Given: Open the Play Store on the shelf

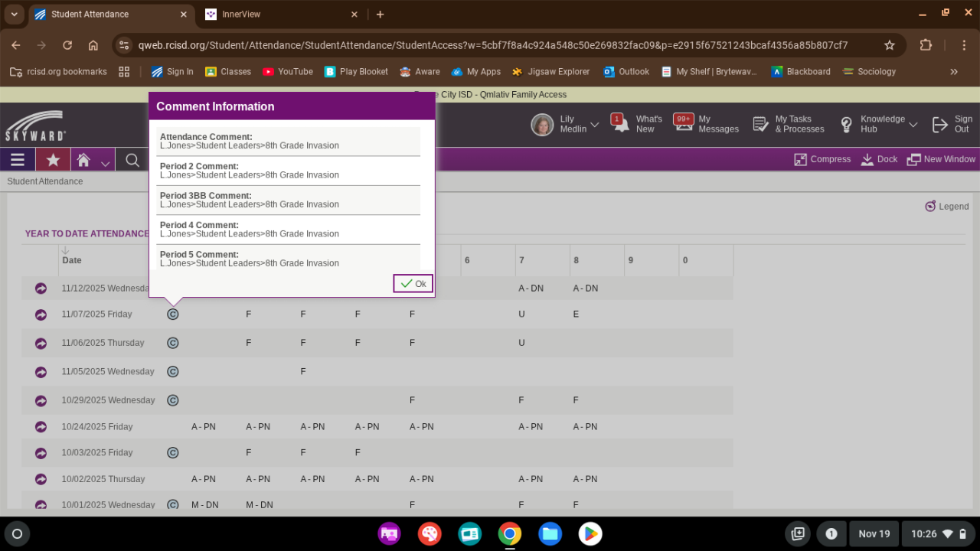Looking at the screenshot, I should [x=590, y=533].
